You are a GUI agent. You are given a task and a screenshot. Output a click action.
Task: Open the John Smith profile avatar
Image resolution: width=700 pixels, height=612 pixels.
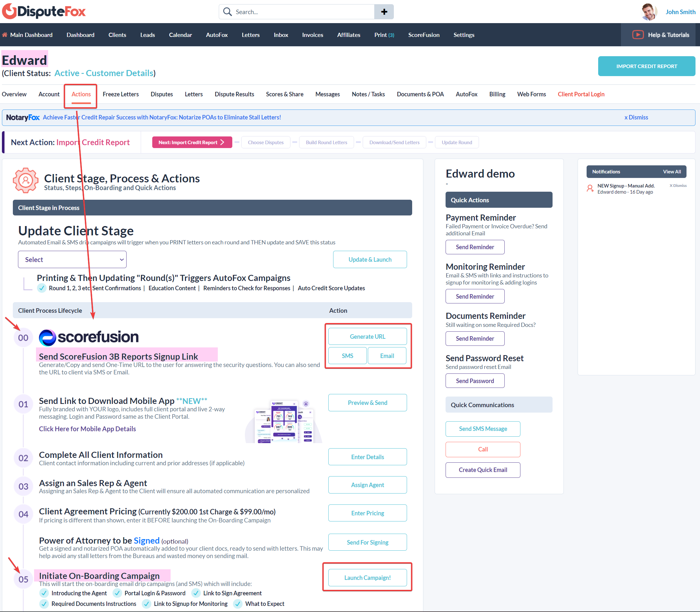[649, 12]
